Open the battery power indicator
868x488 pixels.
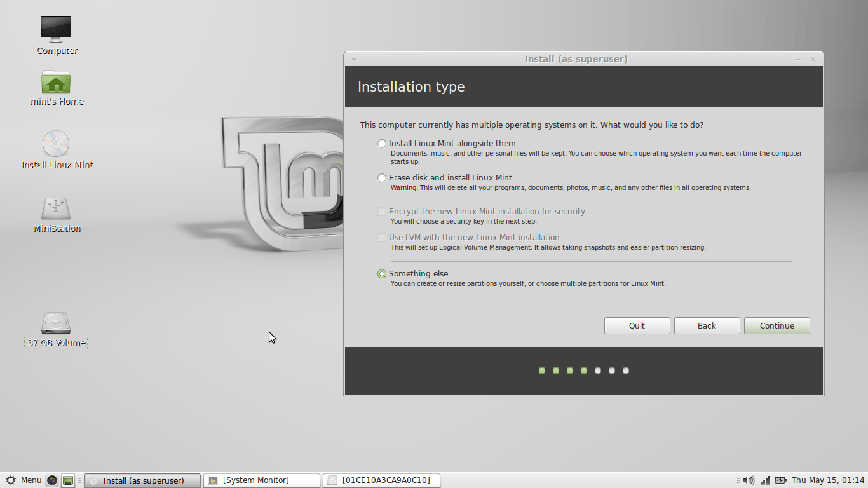[781, 480]
